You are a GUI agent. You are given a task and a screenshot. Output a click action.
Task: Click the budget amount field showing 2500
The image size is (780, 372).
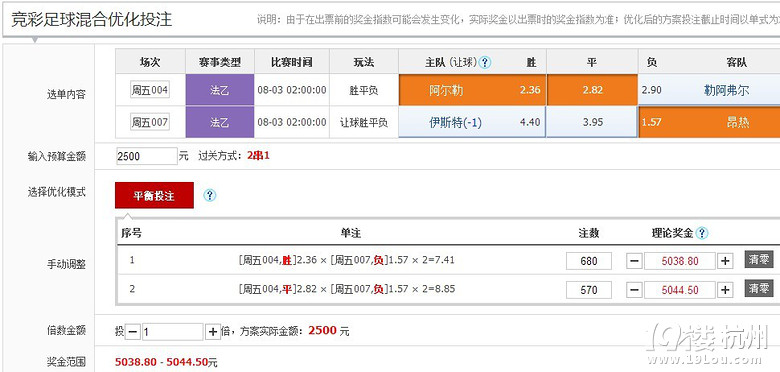point(147,156)
